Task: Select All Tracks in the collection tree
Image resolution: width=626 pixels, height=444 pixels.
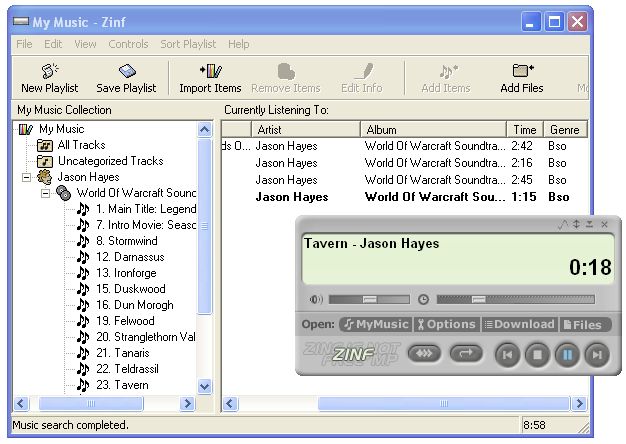Action: pos(81,145)
